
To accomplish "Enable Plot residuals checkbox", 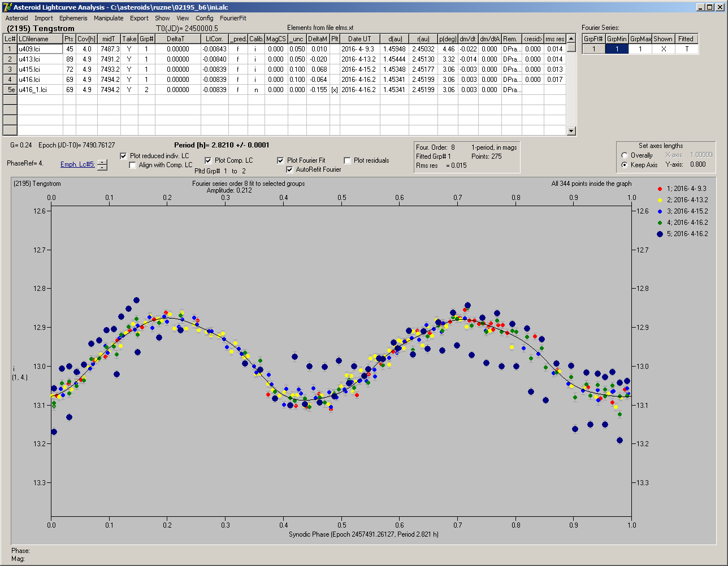I will [x=348, y=160].
